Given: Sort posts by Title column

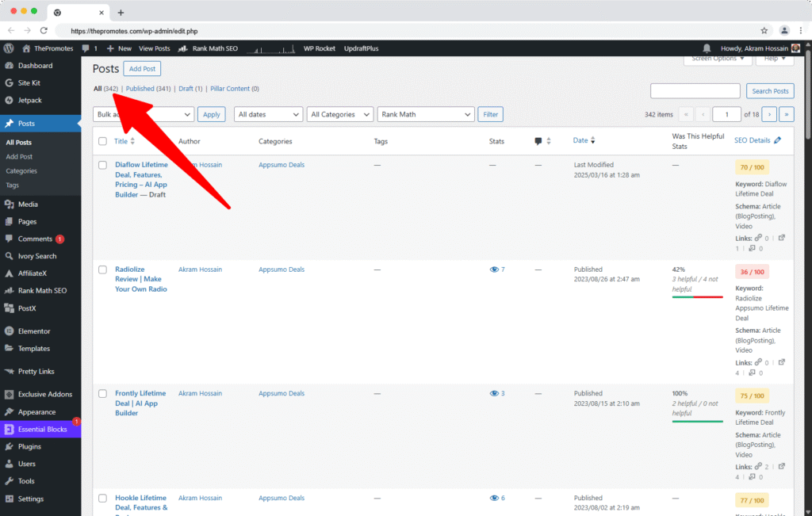Looking at the screenshot, I should 124,141.
